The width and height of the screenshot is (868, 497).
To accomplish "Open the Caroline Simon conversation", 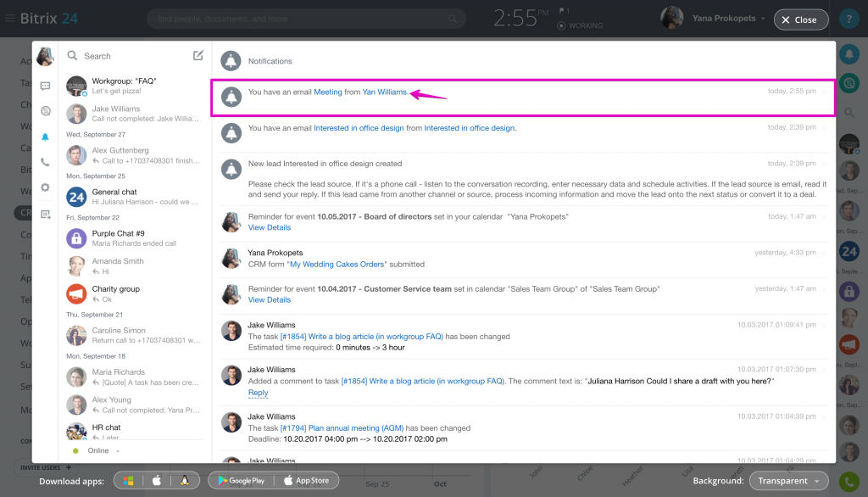I will 133,335.
